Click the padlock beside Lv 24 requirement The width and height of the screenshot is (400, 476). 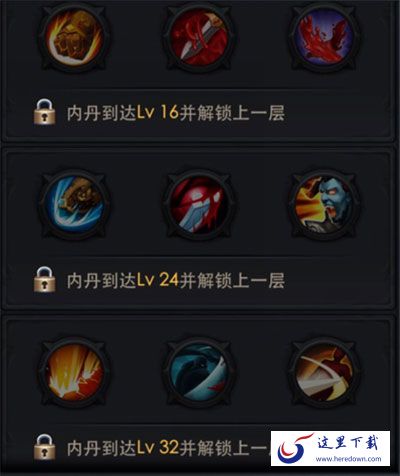[44, 280]
